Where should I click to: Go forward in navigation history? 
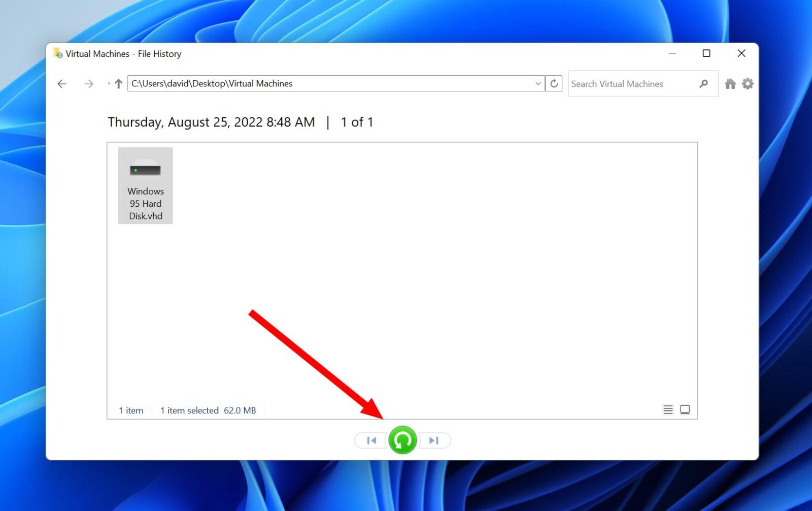pos(89,83)
